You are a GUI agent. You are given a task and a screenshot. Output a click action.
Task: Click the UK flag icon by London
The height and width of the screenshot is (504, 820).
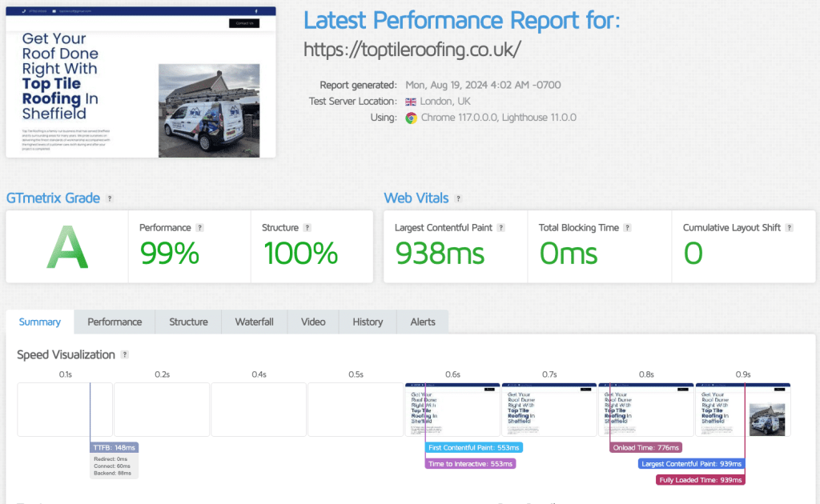pos(411,102)
